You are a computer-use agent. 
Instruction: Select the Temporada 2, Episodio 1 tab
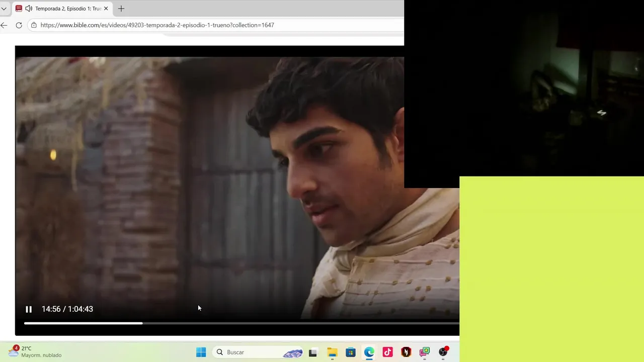click(62, 9)
